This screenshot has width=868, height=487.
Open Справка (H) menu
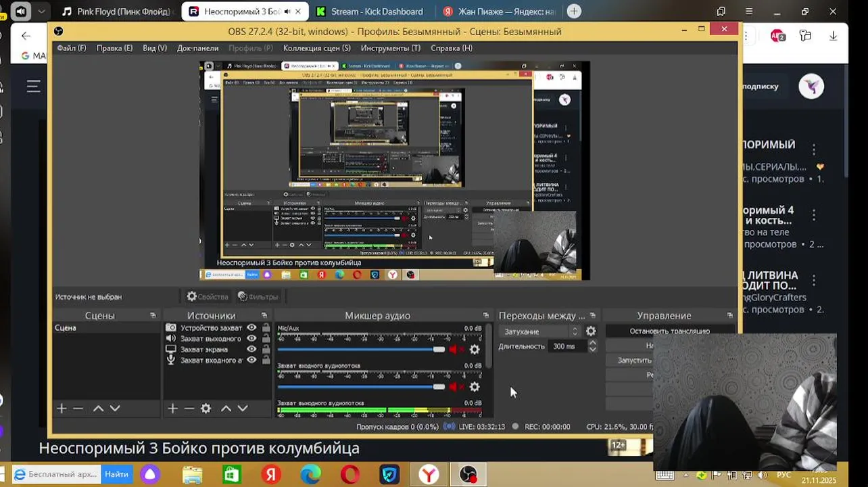(452, 48)
